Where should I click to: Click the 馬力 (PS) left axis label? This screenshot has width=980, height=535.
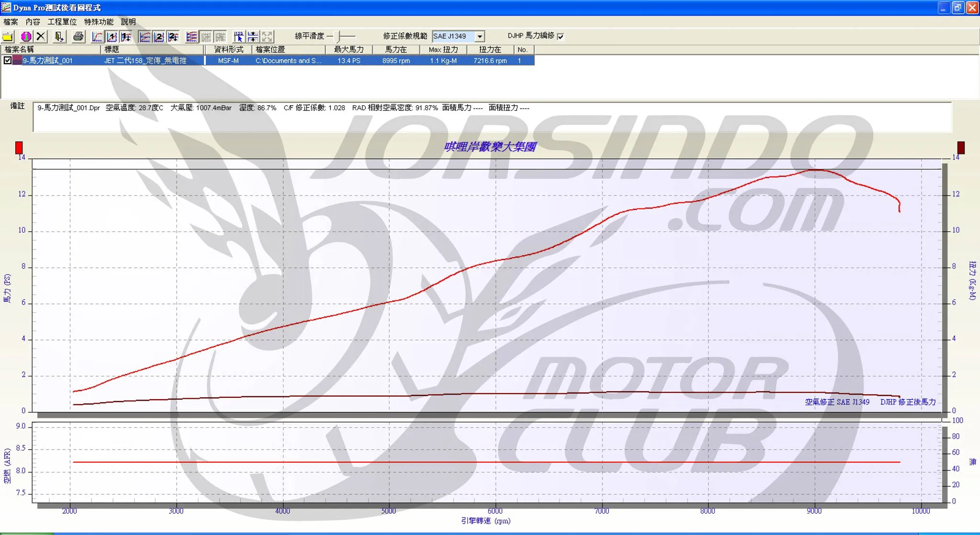point(7,288)
